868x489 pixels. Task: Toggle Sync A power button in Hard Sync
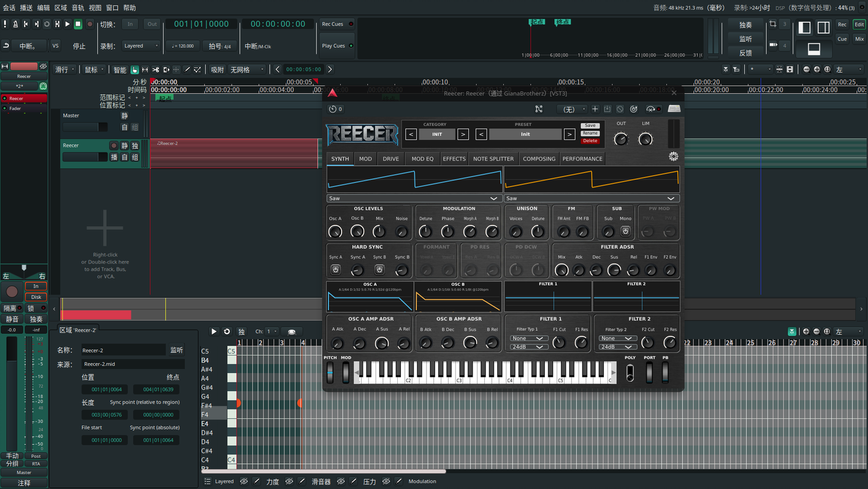coord(335,270)
